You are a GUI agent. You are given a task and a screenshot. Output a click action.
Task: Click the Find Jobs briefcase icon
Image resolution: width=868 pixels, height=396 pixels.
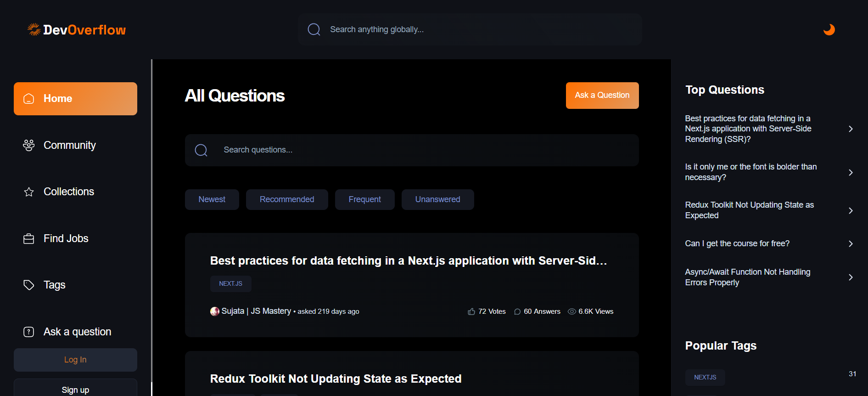click(x=29, y=239)
